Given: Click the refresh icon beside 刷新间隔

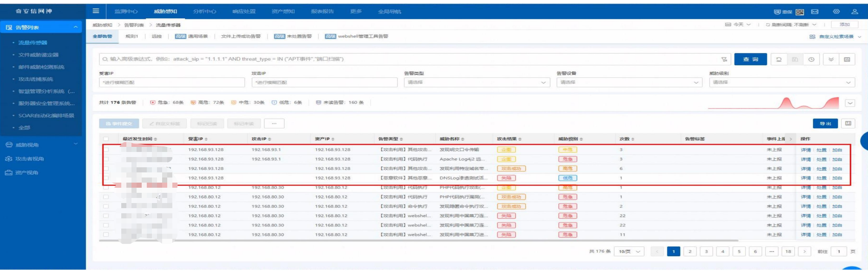Looking at the screenshot, I should pyautogui.click(x=768, y=25).
